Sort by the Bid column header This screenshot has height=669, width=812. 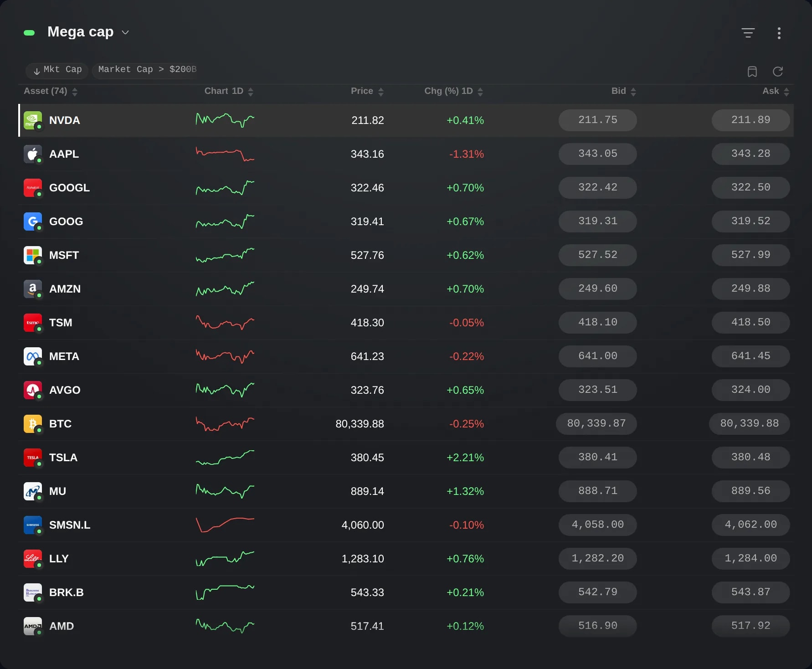click(x=623, y=91)
